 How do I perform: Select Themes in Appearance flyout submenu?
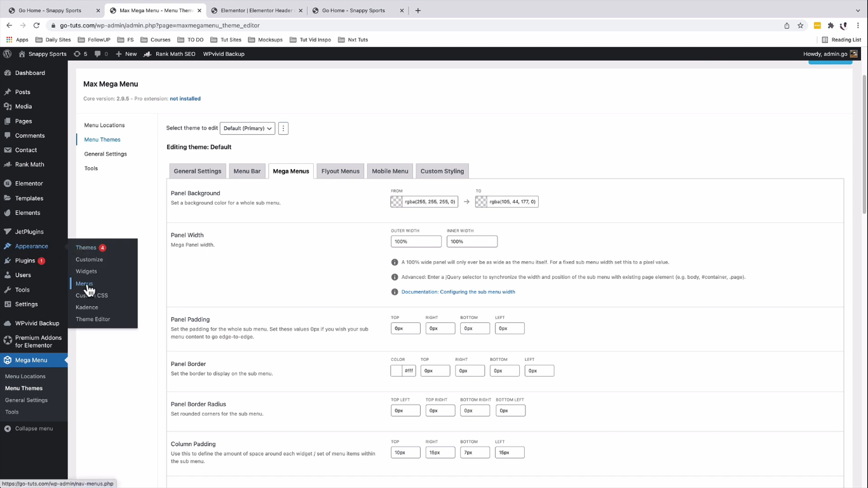(86, 248)
